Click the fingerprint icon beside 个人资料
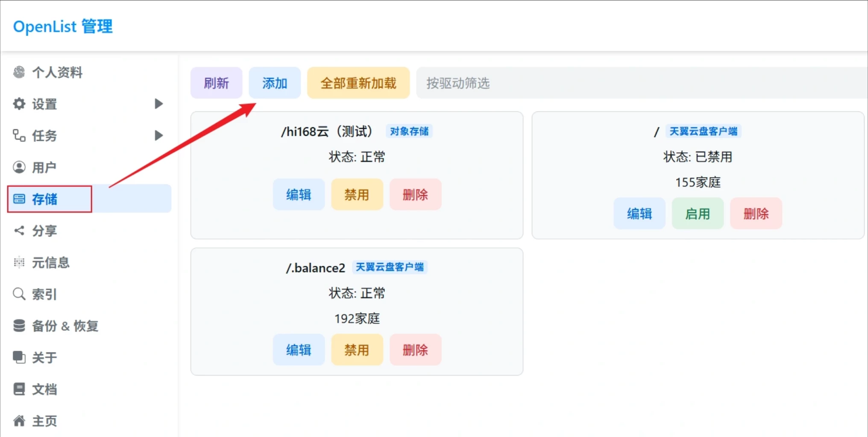Image resolution: width=868 pixels, height=437 pixels. (19, 72)
